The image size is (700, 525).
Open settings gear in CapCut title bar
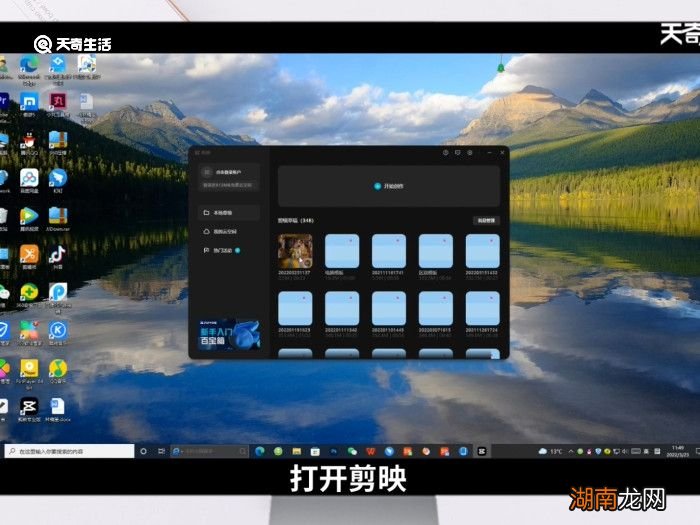tap(470, 153)
